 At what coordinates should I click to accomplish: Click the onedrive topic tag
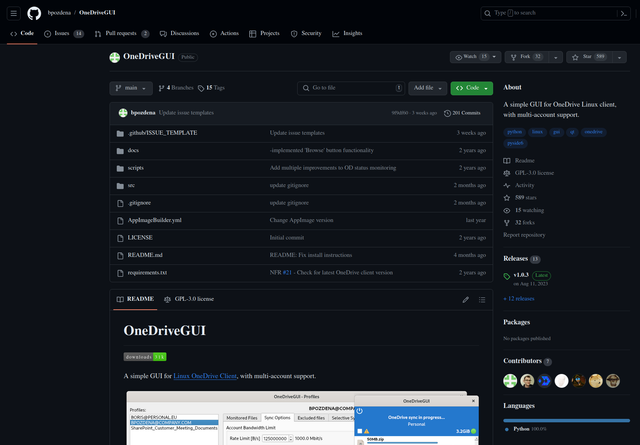coord(593,132)
